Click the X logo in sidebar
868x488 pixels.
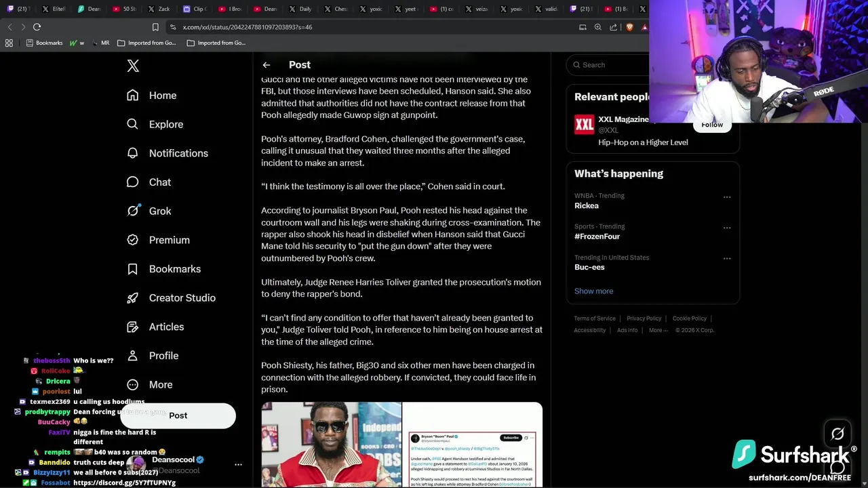click(133, 66)
